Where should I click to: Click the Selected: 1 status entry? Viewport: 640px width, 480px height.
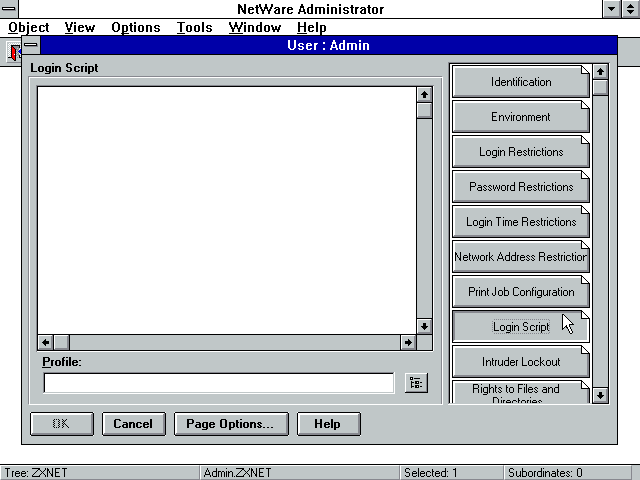click(x=451, y=473)
